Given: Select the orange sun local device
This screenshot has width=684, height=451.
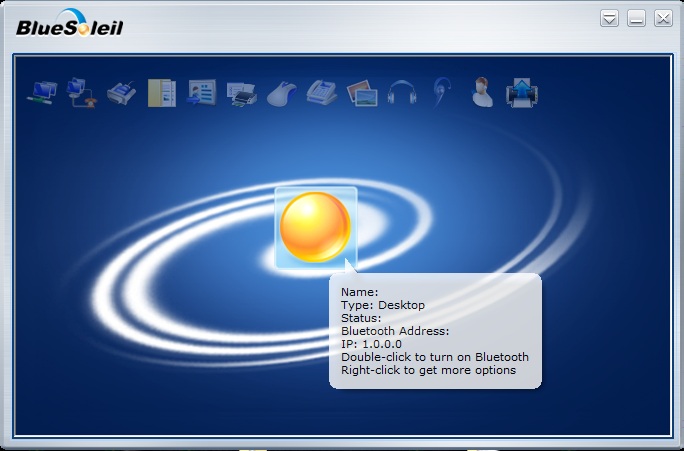Looking at the screenshot, I should point(315,227).
